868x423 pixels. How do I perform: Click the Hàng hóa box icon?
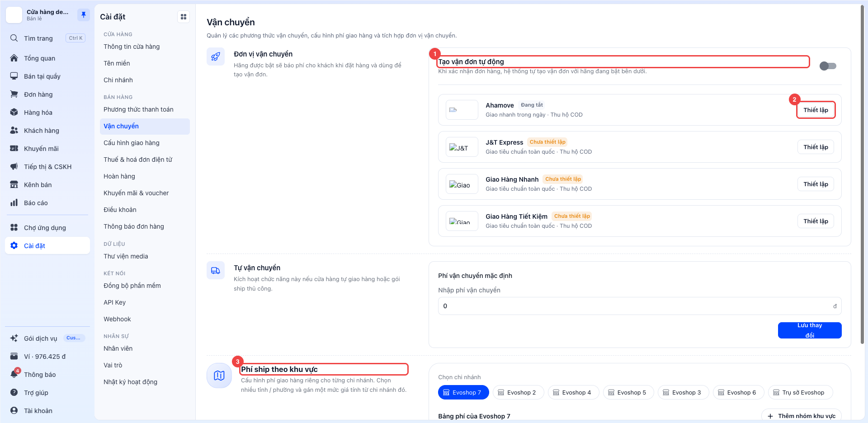click(x=14, y=113)
